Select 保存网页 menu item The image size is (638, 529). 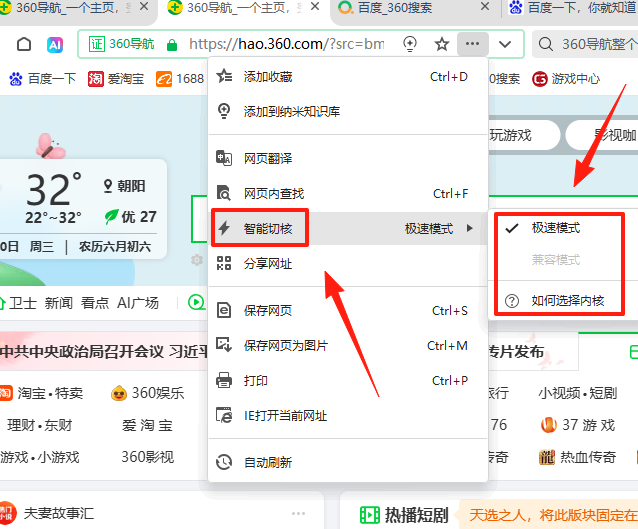click(348, 310)
